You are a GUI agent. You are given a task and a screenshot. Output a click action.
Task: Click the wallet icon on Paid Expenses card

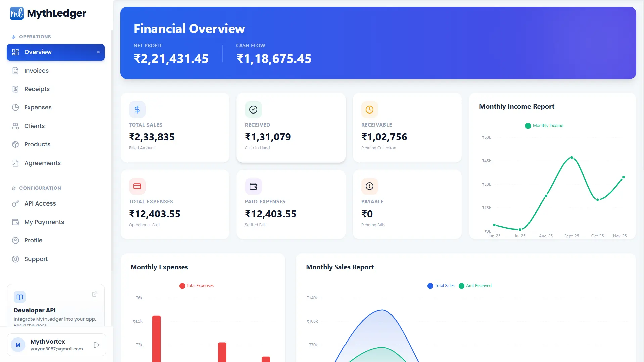coord(253,186)
